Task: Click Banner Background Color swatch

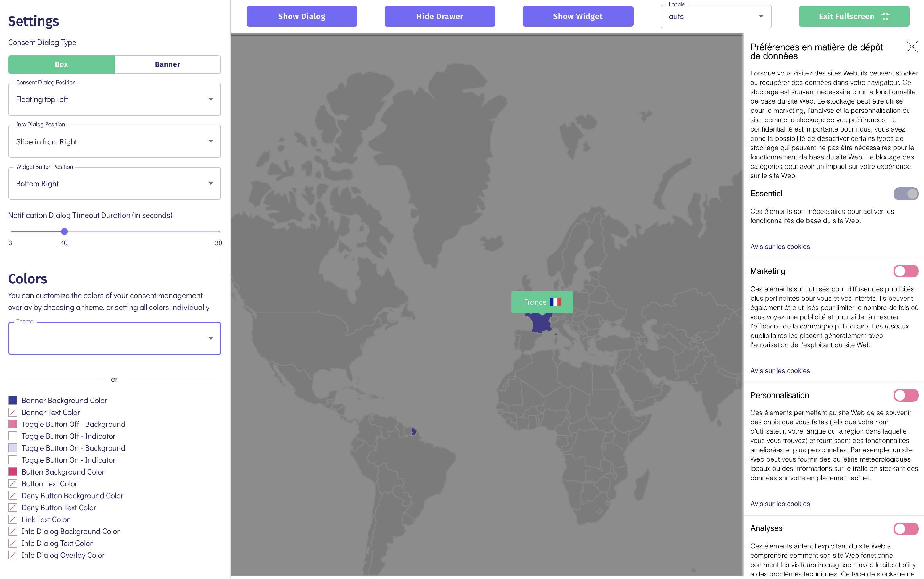Action: (13, 400)
